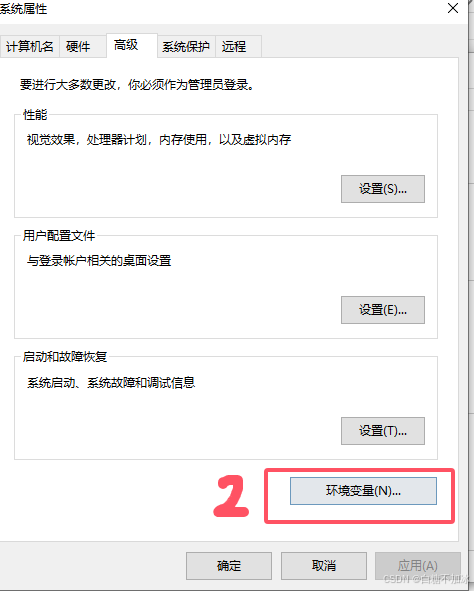The width and height of the screenshot is (474, 591).
Task: Open 环境变量(N)... environment variables
Action: click(363, 491)
